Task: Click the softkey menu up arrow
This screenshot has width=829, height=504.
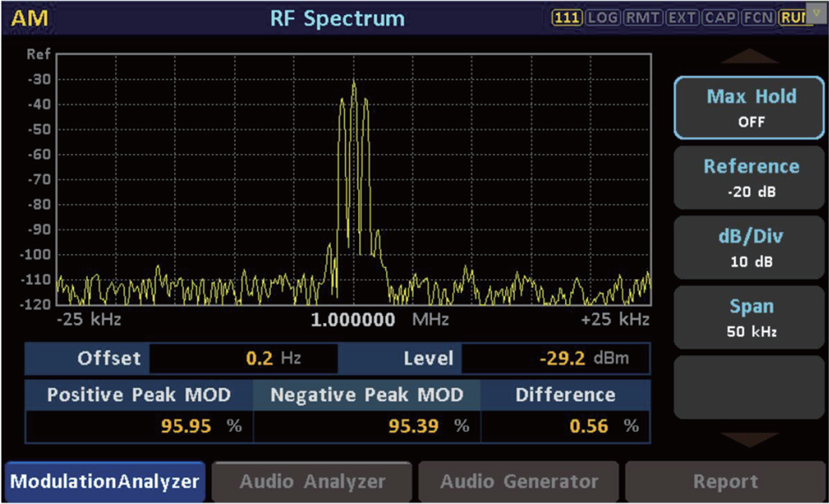Action: tap(749, 56)
